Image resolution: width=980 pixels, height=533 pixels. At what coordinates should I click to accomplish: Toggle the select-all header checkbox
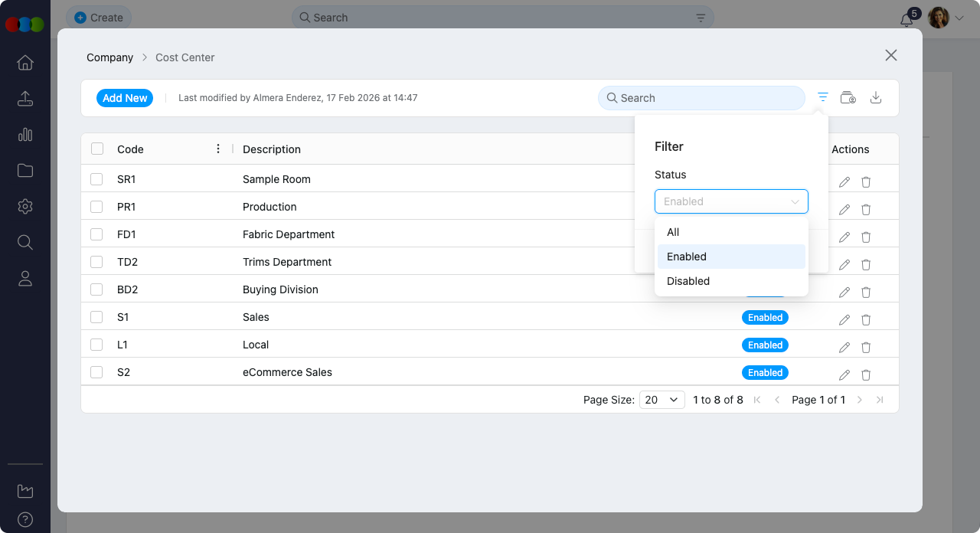(97, 149)
